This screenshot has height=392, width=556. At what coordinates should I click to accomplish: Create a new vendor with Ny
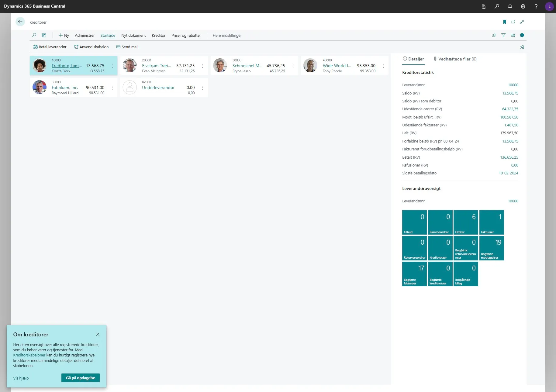64,36
